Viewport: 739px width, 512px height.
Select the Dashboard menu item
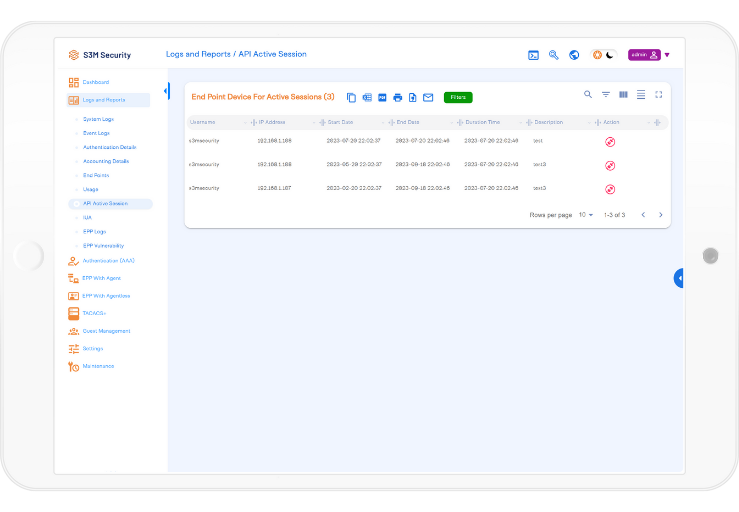96,82
